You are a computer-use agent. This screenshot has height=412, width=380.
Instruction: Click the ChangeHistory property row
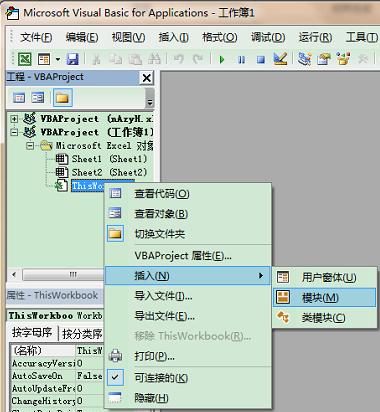tap(57, 401)
